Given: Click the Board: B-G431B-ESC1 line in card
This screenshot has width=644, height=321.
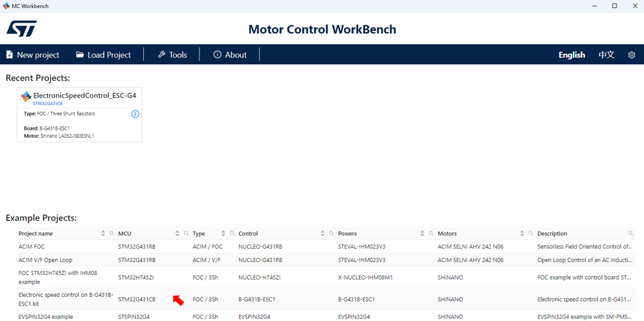Looking at the screenshot, I should [x=47, y=128].
